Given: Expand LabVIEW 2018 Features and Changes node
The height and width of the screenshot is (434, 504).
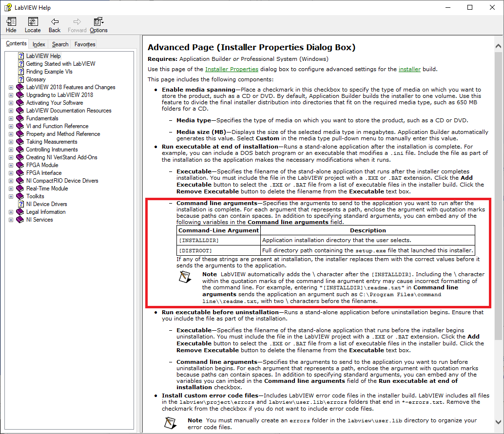Looking at the screenshot, I should point(11,87).
